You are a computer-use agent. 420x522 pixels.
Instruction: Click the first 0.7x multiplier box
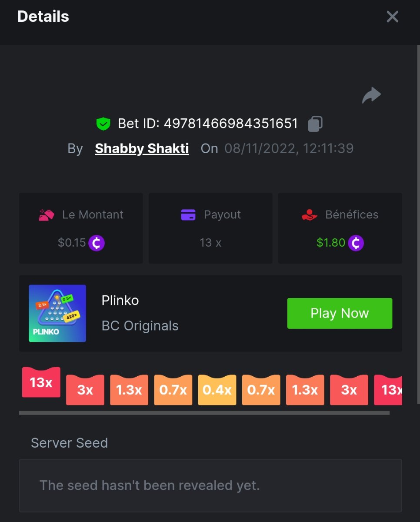coord(173,390)
